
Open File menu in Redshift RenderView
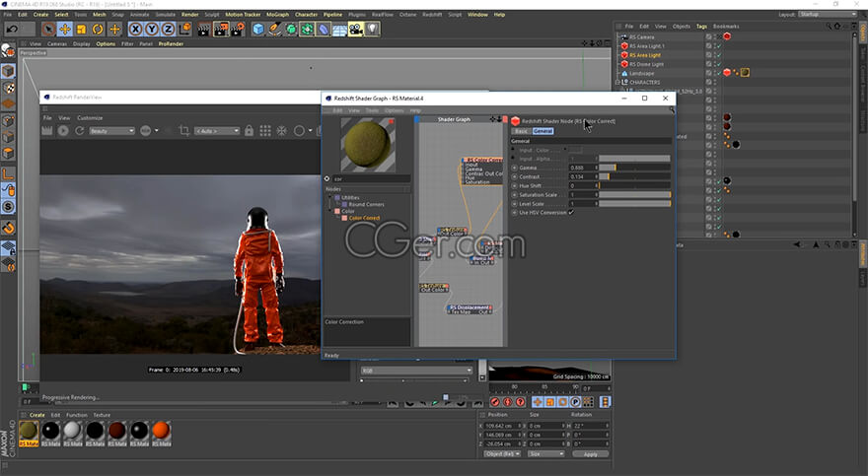47,117
